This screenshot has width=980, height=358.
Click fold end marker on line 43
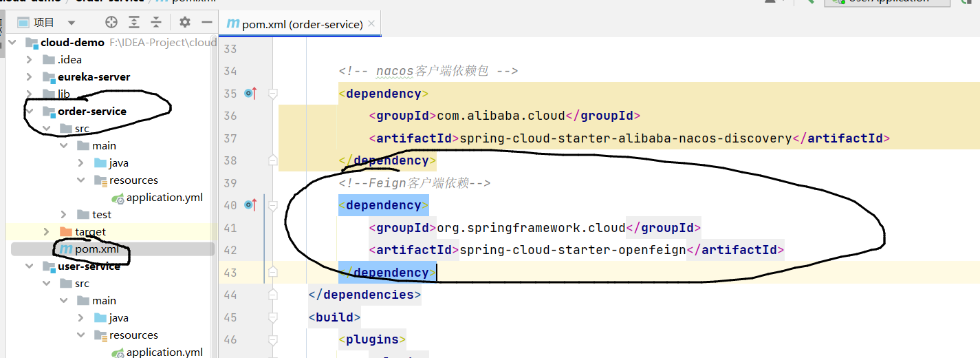pos(273,273)
